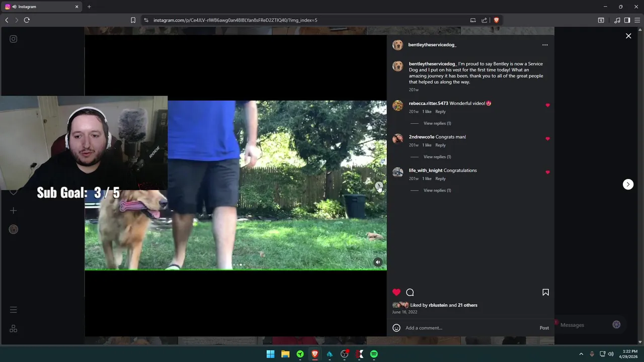The image size is (644, 362).
Task: Go back in the browser
Action: point(7,20)
